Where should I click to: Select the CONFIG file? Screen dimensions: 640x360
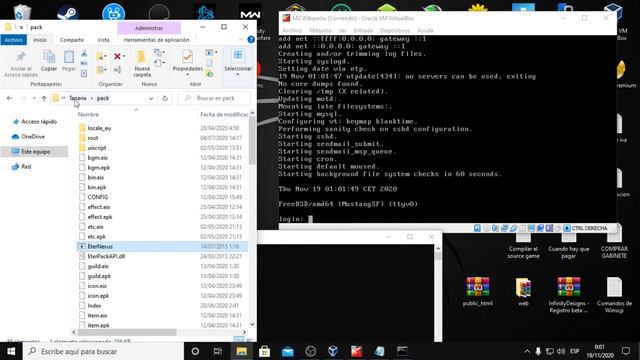click(98, 197)
